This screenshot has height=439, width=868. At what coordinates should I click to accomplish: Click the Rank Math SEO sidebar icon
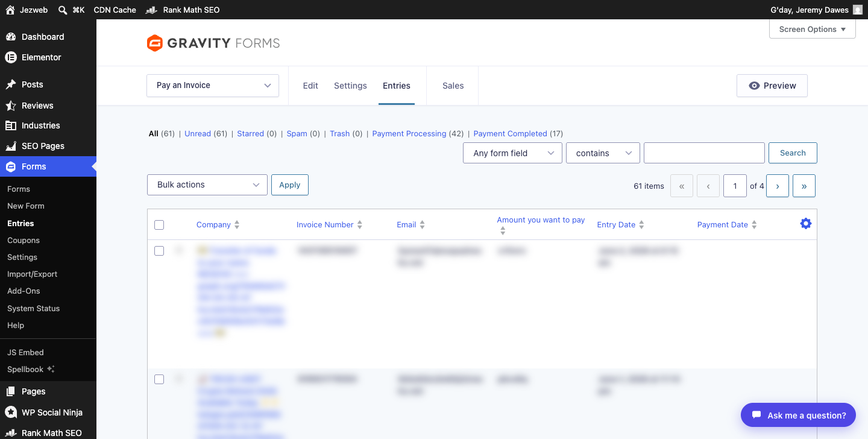tap(11, 433)
